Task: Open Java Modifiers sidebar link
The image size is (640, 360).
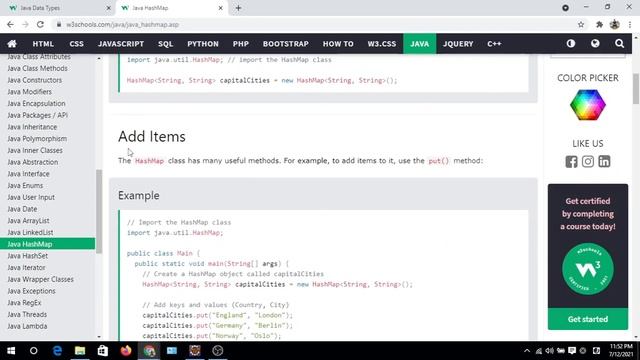Action: (x=29, y=92)
